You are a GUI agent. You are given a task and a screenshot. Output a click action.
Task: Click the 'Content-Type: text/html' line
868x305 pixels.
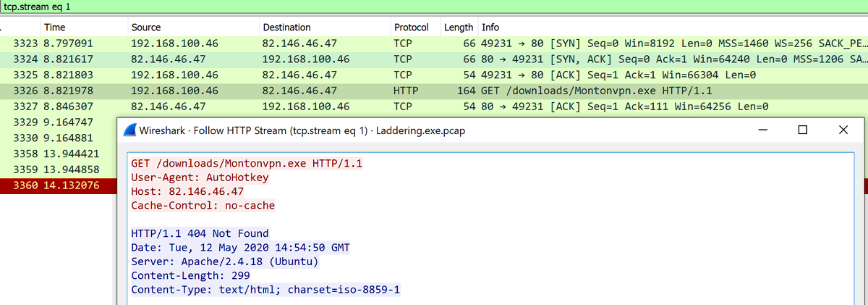[265, 290]
